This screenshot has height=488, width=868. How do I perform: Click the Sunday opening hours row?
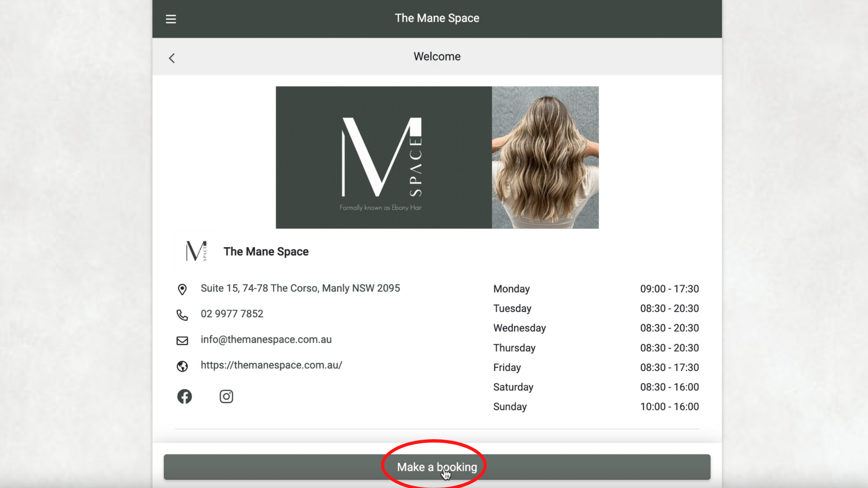coord(595,407)
